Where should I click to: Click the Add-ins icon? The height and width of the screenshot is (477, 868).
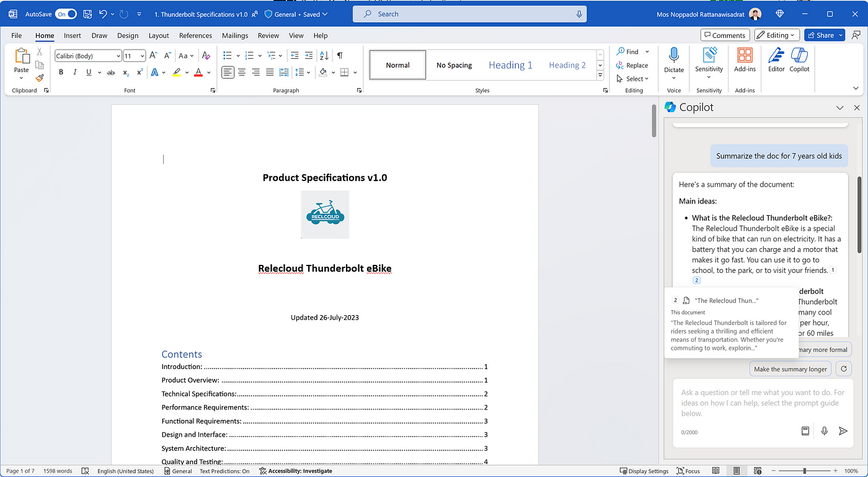[745, 56]
